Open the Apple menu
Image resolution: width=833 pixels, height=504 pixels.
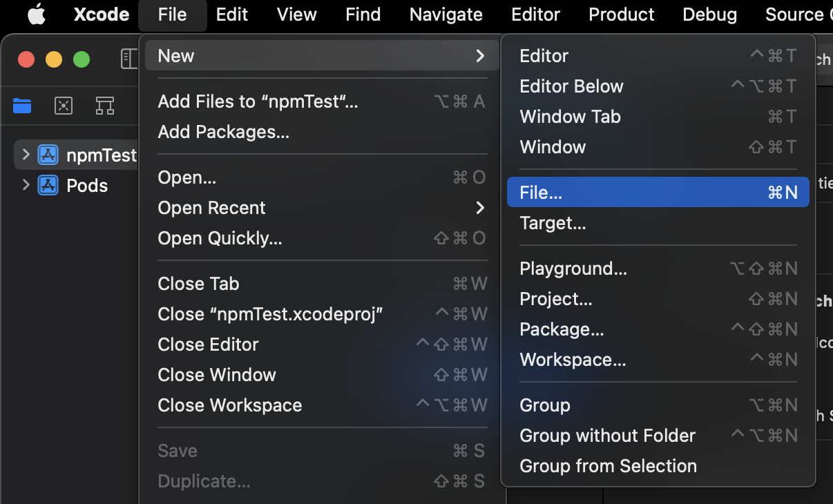tap(36, 14)
